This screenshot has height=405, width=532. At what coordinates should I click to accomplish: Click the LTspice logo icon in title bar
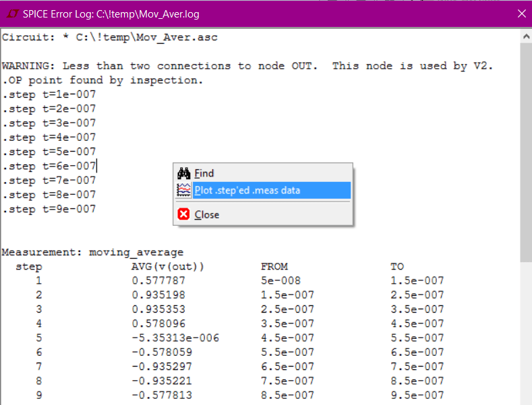click(x=13, y=14)
